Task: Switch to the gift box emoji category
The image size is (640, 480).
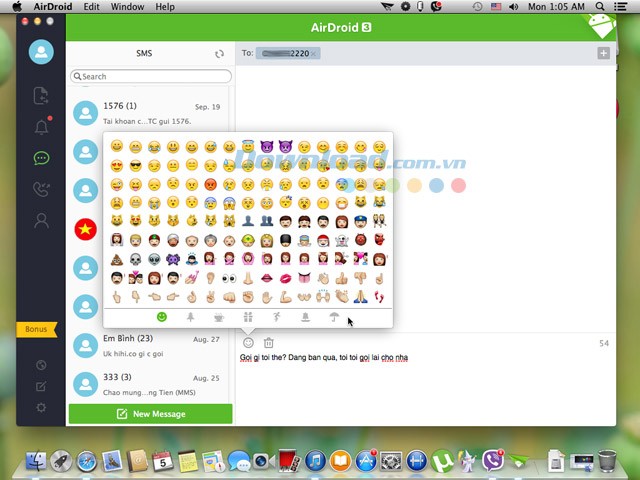Action: coord(247,317)
